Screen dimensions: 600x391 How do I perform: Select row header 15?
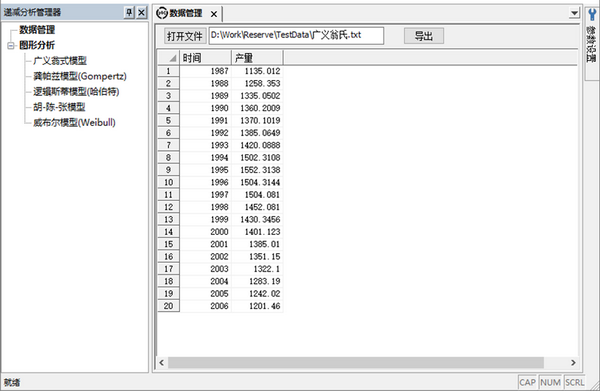point(168,244)
